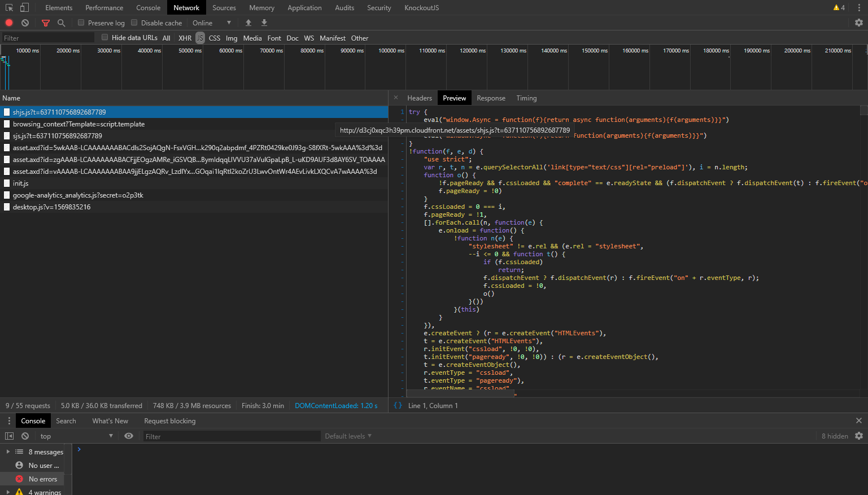Filter requests by Img
Image resolution: width=868 pixels, height=495 pixels.
point(232,38)
